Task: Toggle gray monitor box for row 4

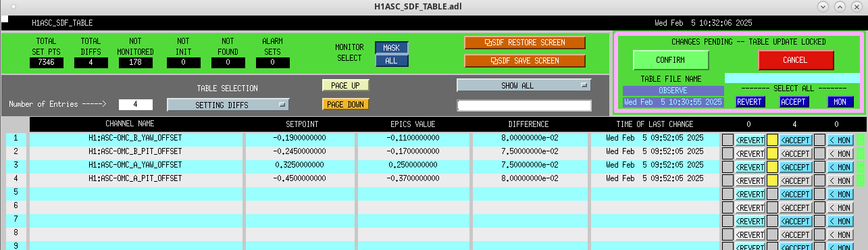Action: pos(819,180)
